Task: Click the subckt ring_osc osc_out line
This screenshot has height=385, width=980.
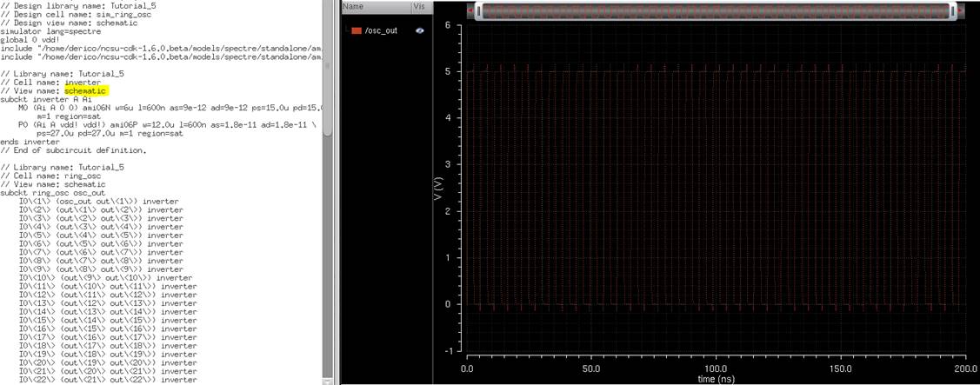Action: click(x=54, y=193)
